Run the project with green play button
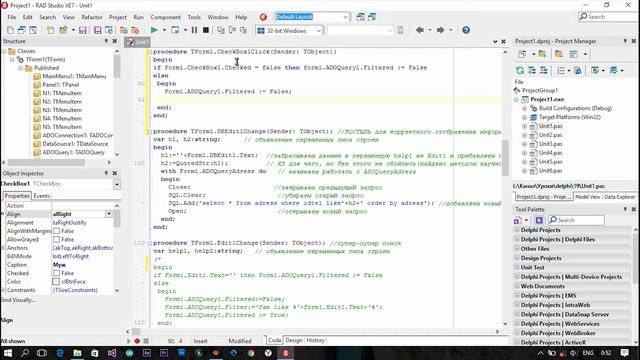 154,30
